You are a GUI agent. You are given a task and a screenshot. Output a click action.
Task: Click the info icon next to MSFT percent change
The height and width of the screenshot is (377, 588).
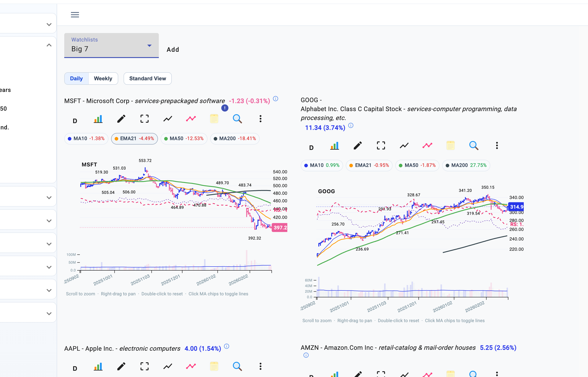coord(275,99)
